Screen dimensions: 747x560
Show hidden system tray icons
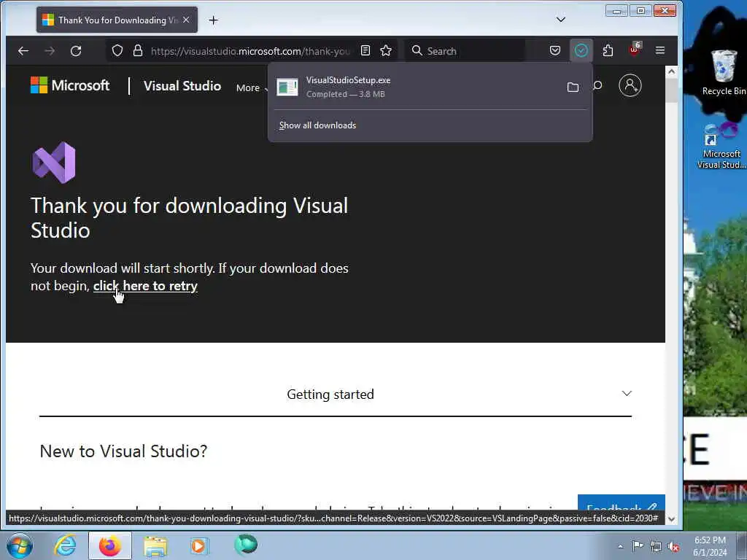(620, 546)
